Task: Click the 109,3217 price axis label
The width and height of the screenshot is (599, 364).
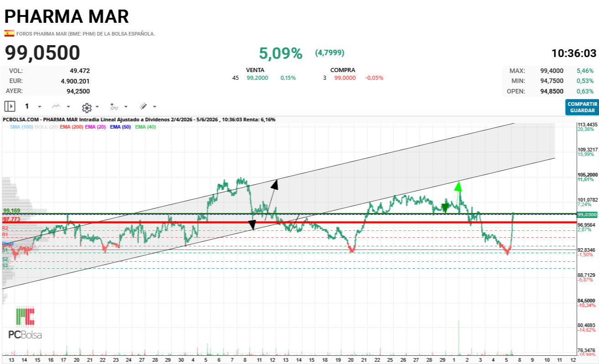Action: (588, 150)
